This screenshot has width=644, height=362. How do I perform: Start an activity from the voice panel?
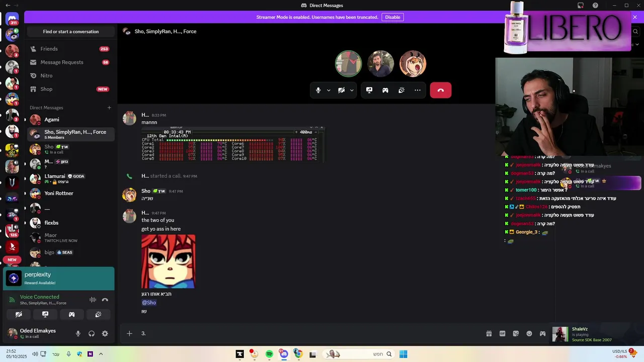click(71, 314)
